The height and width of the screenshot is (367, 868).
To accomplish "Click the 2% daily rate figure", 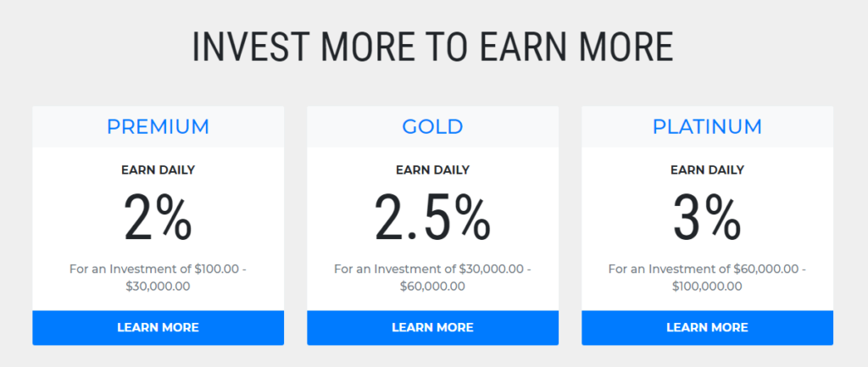I will tap(158, 217).
